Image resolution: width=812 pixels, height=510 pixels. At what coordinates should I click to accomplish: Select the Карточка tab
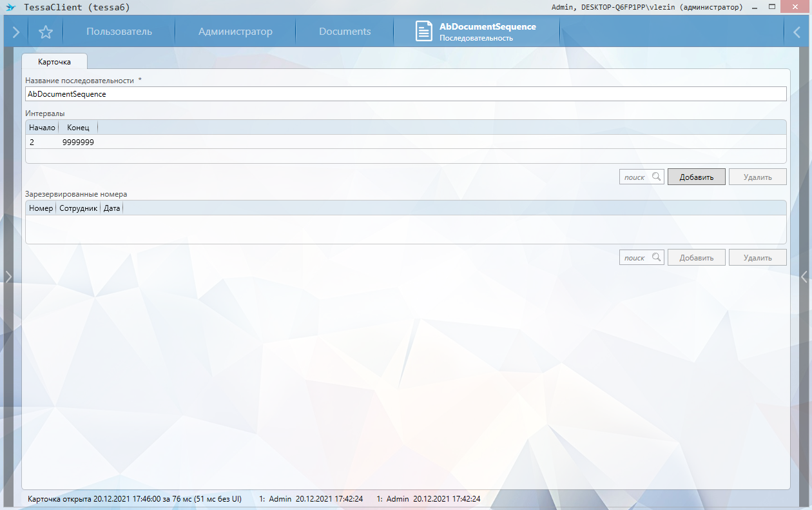click(54, 62)
